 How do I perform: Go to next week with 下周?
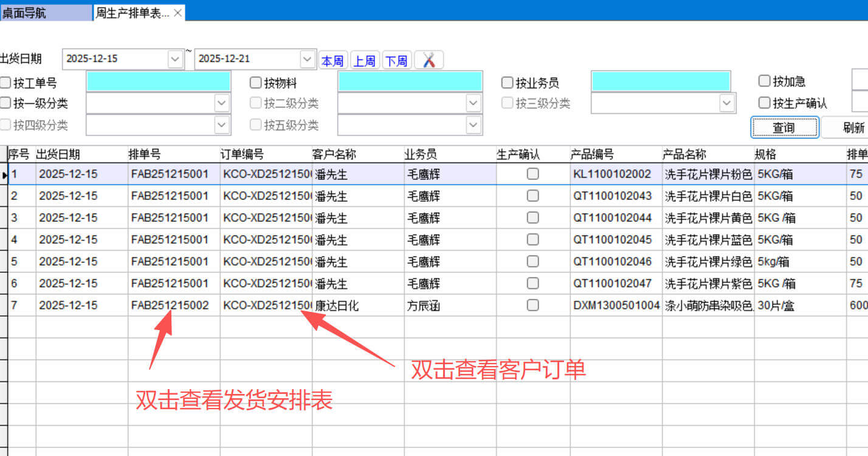click(x=396, y=61)
